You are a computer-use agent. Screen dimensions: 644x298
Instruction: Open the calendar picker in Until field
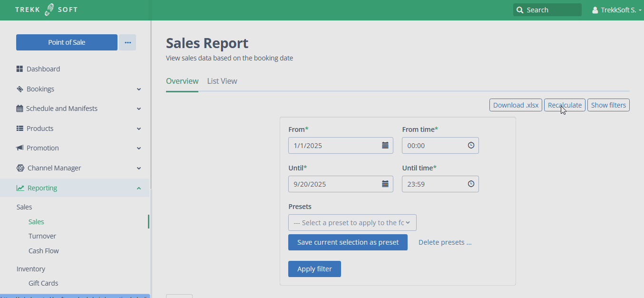click(x=385, y=184)
